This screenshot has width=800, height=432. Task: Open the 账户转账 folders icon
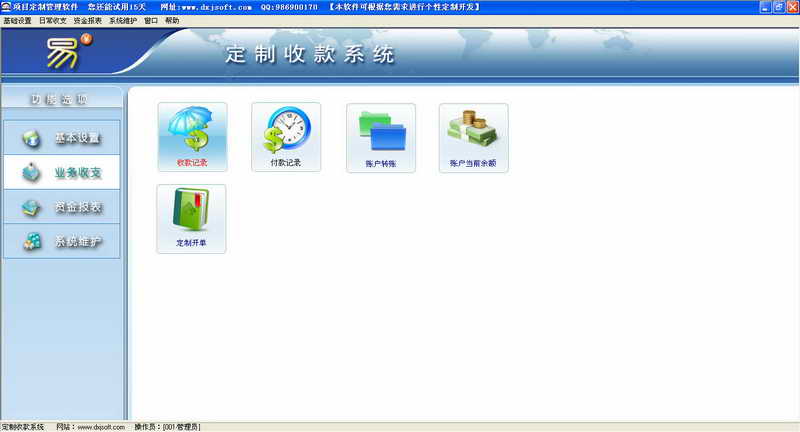381,138
